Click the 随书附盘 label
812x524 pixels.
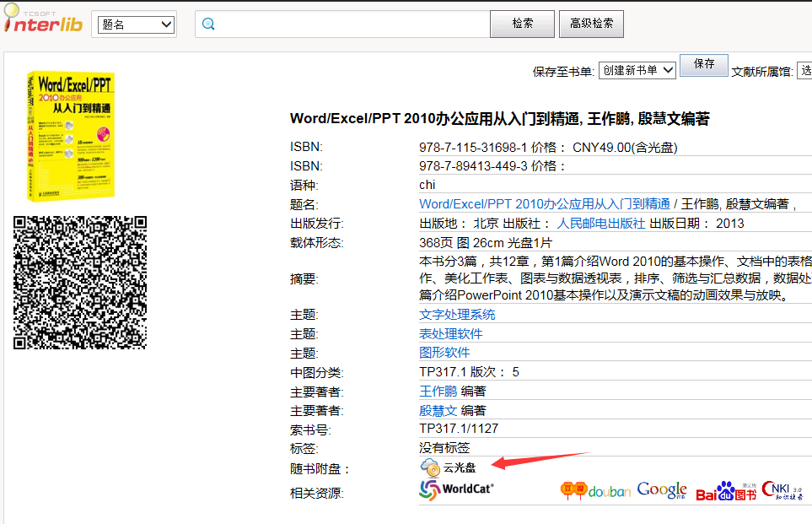click(320, 469)
